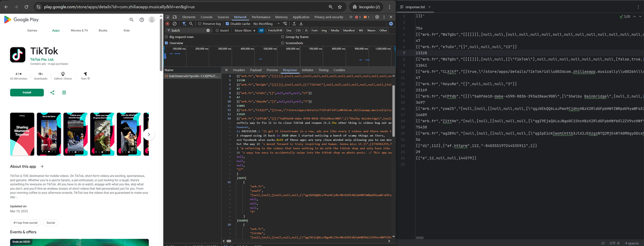Click the orange issues count badge

tap(367, 17)
